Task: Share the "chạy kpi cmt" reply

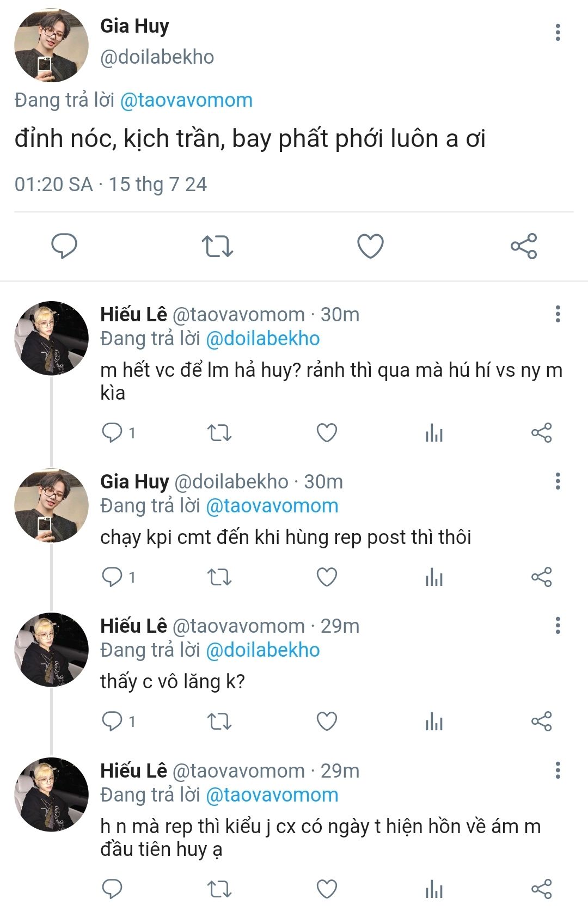Action: (x=541, y=577)
